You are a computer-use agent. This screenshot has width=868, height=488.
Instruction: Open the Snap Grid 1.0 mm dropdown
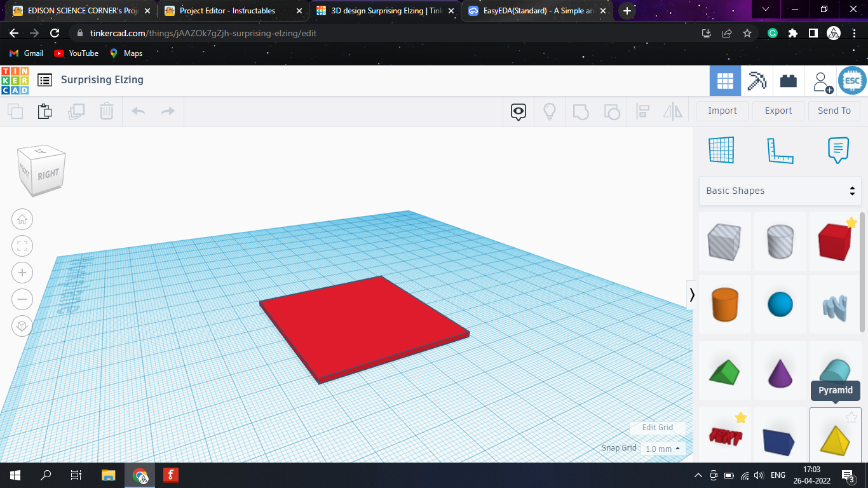663,449
